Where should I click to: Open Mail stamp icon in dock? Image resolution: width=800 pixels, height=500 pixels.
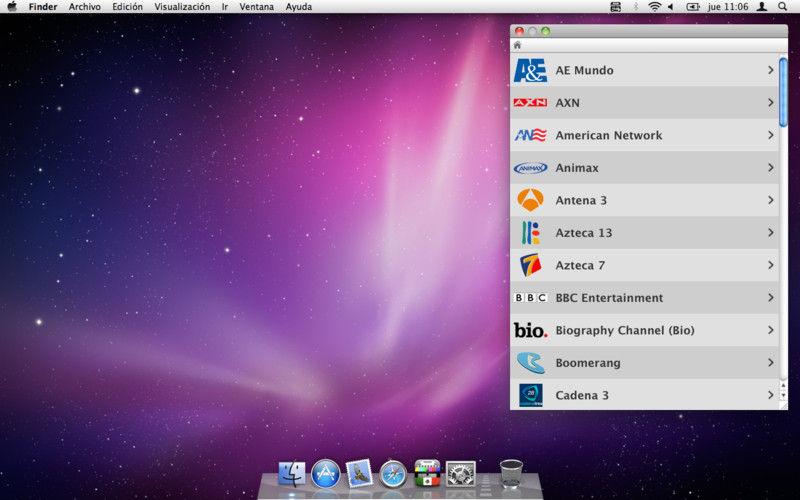359,473
